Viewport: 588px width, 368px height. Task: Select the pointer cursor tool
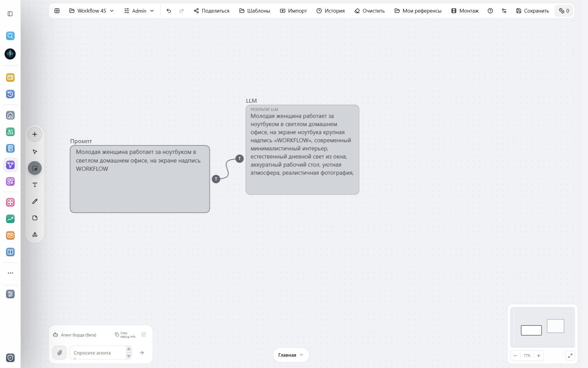(35, 152)
